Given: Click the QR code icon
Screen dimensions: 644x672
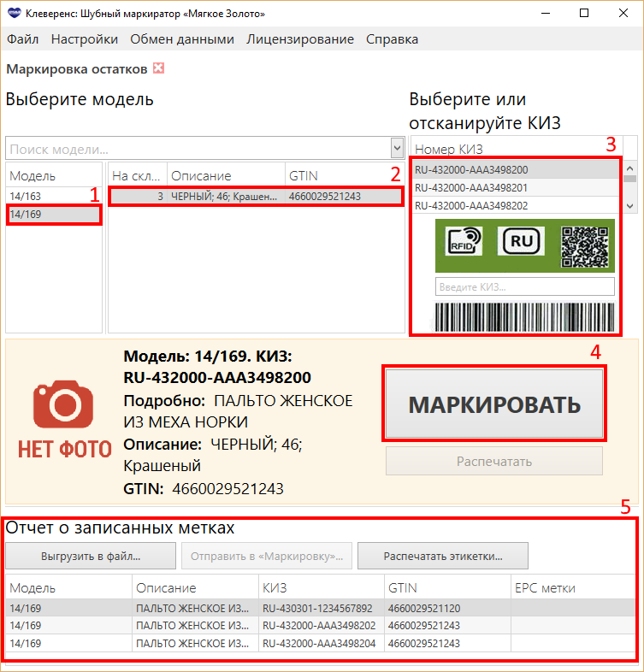Looking at the screenshot, I should coord(584,247).
